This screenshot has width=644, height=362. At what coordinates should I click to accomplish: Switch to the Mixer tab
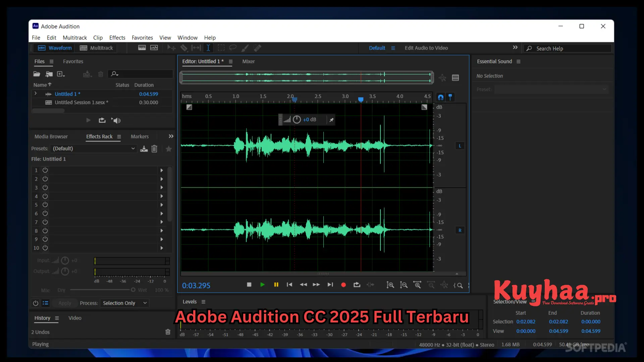pyautogui.click(x=248, y=61)
